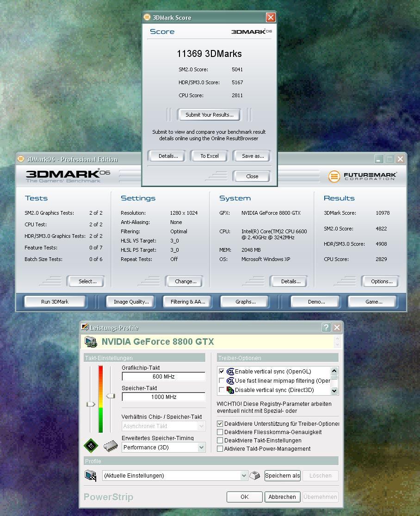The image size is (420, 516).
Task: Click the OpenGL icon beside fast linear mipmap
Action: click(x=230, y=380)
